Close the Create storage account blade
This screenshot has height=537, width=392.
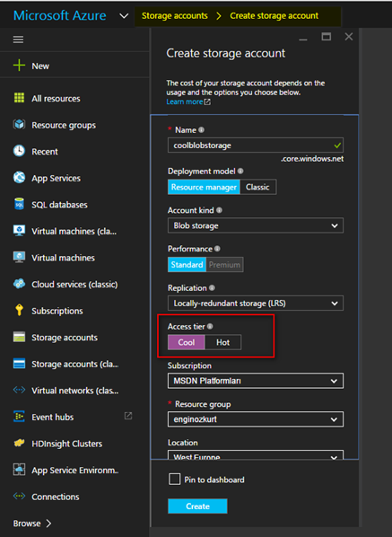coord(349,36)
